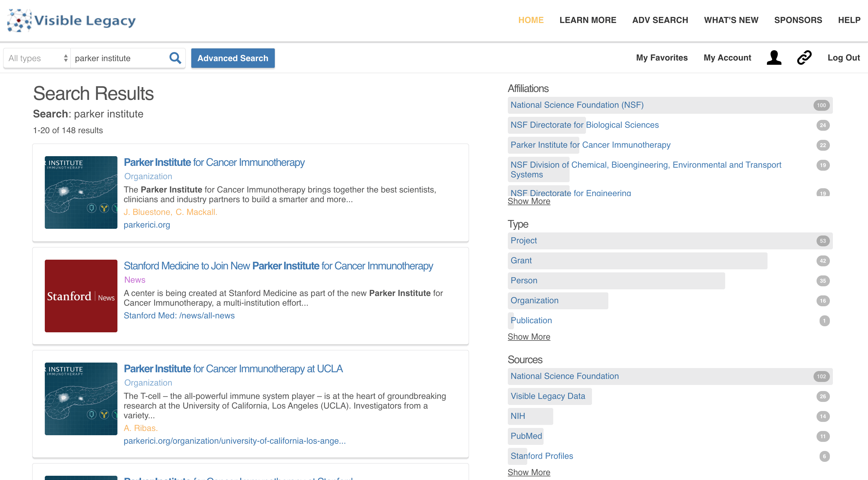Screen dimensions: 868x480
Task: Open the user profile silhouette icon
Action: 774,58
